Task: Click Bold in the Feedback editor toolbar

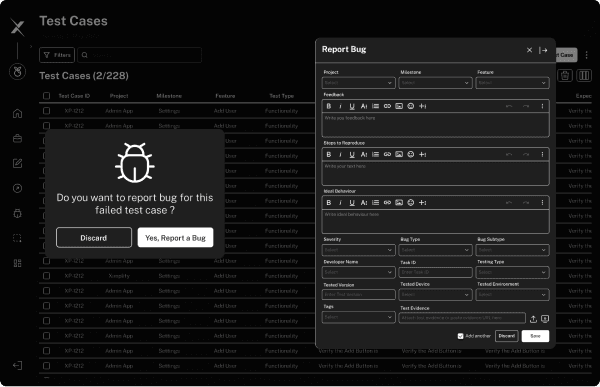Action: point(328,106)
